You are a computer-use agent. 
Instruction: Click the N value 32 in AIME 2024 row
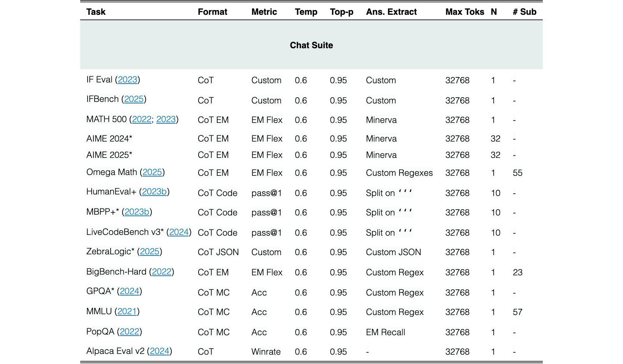(496, 139)
